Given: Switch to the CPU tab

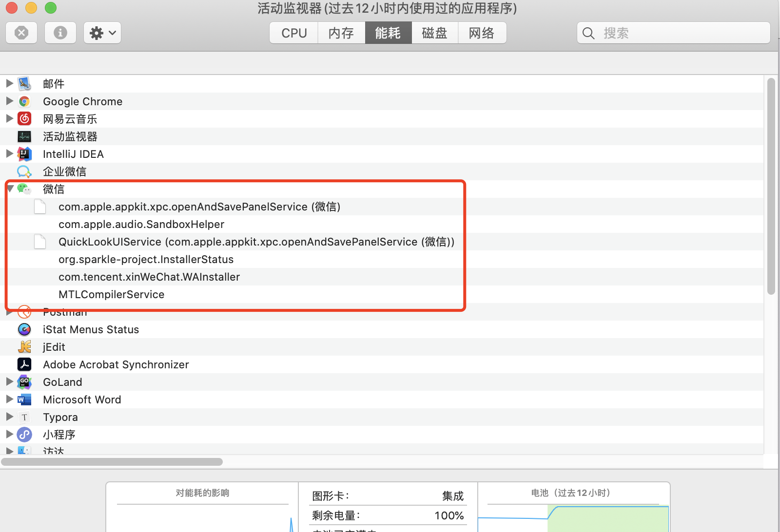Looking at the screenshot, I should coord(294,33).
